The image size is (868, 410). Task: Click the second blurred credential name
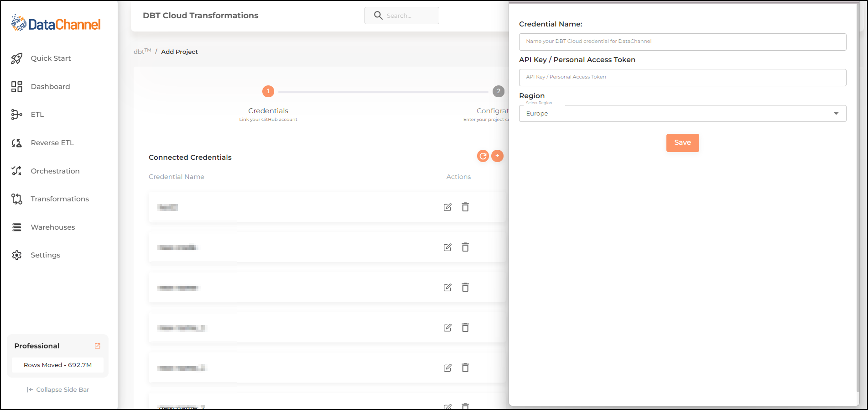177,247
